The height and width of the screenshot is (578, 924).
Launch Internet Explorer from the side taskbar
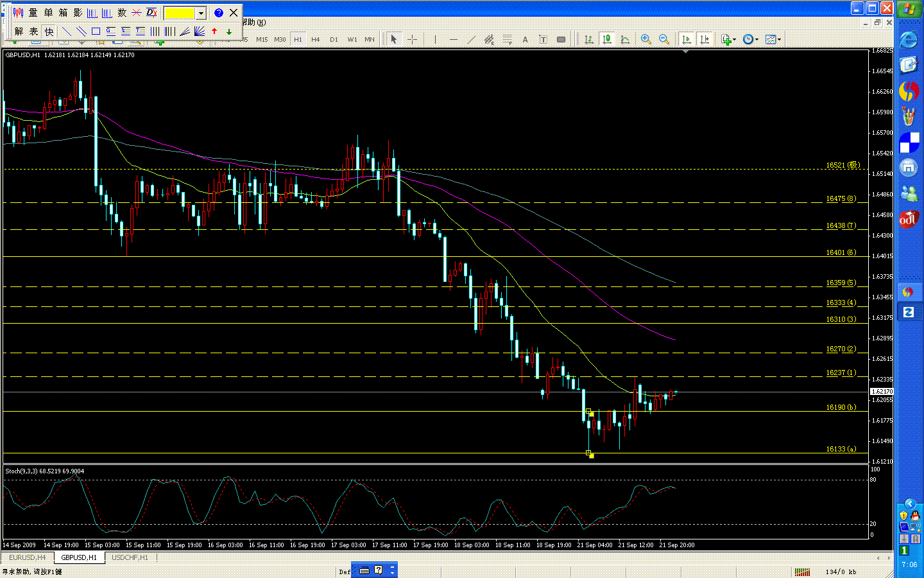click(909, 40)
